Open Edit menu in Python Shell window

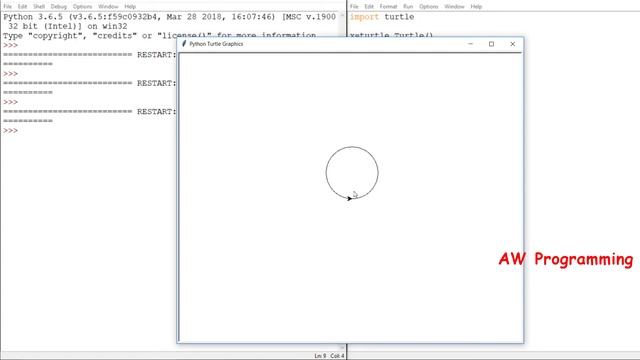point(22,7)
